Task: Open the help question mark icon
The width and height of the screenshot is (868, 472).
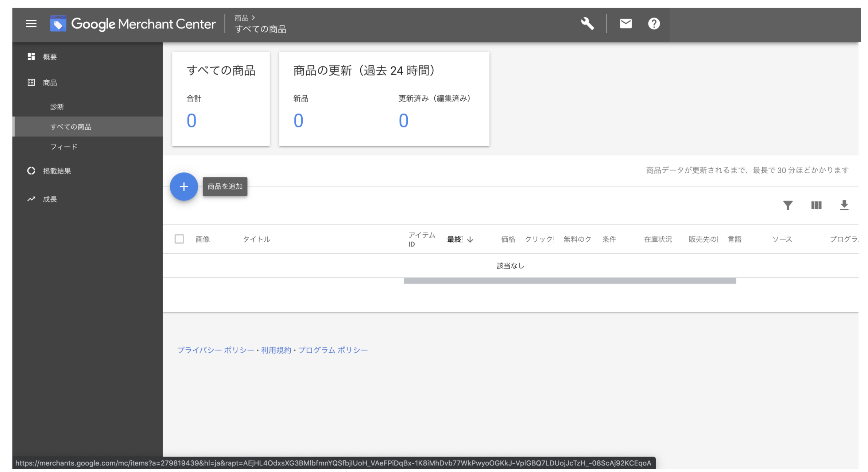Action: pos(653,23)
